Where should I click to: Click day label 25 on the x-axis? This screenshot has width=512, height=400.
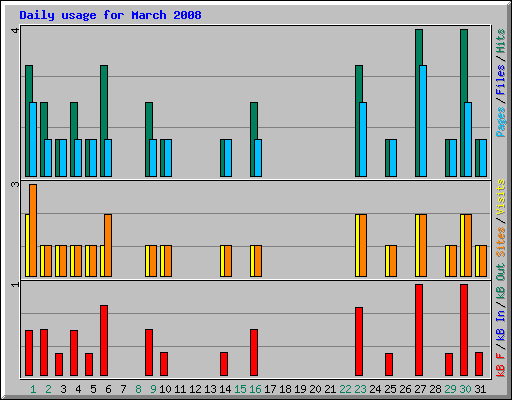click(390, 389)
